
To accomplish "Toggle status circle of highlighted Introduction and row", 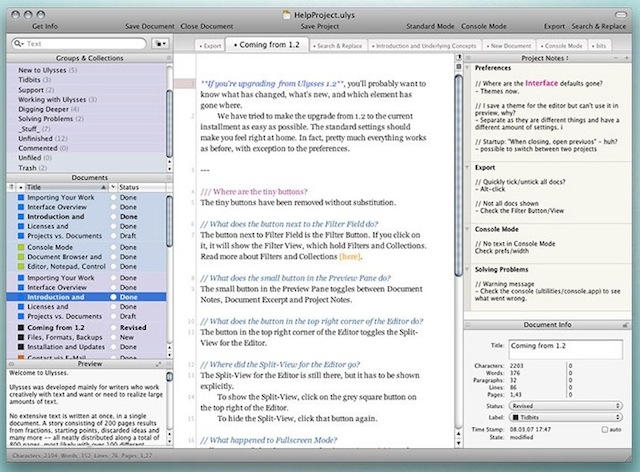I will [x=113, y=297].
